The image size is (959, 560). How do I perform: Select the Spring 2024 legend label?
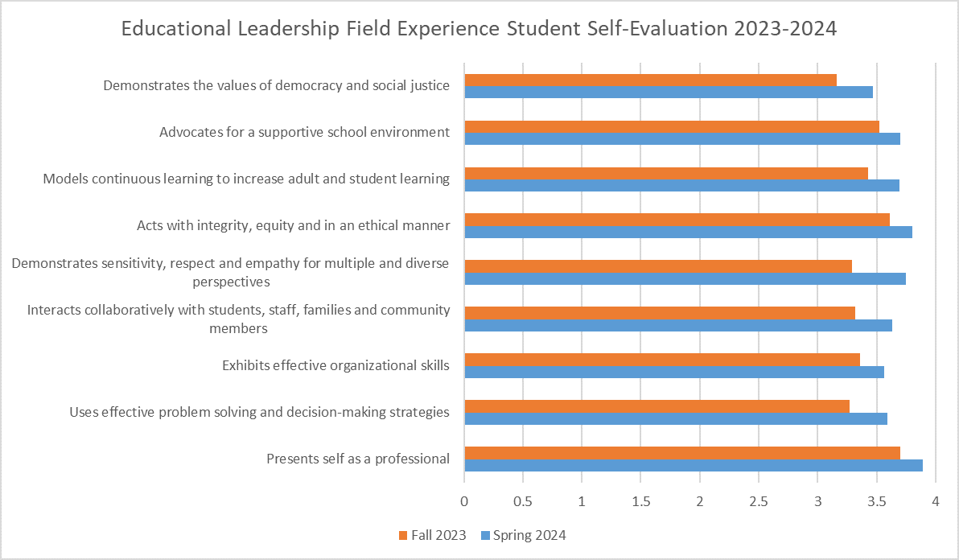tap(529, 536)
